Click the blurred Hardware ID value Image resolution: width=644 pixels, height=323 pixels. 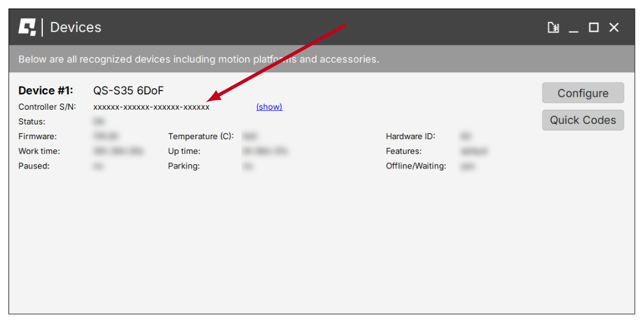coord(465,136)
